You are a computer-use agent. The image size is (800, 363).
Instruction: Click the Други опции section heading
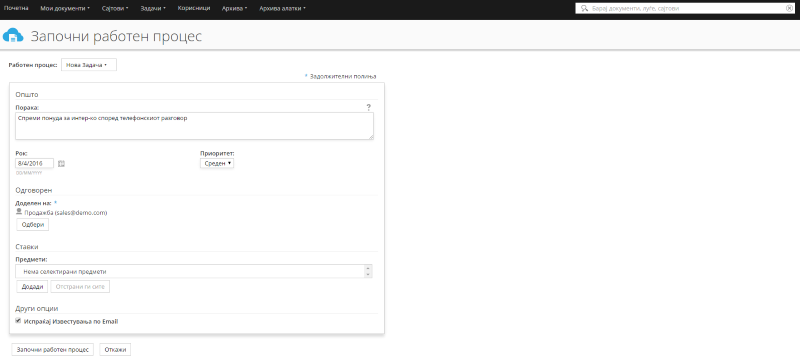(37, 308)
